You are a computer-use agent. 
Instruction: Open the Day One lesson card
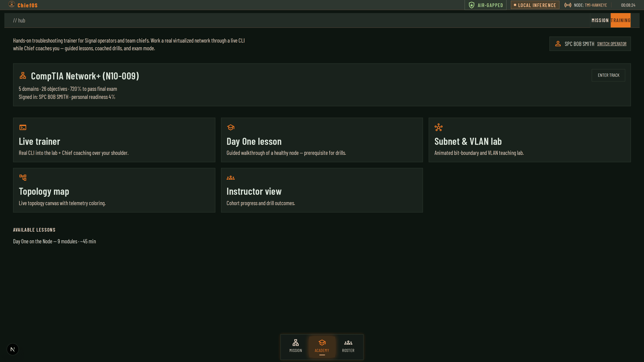point(322,140)
